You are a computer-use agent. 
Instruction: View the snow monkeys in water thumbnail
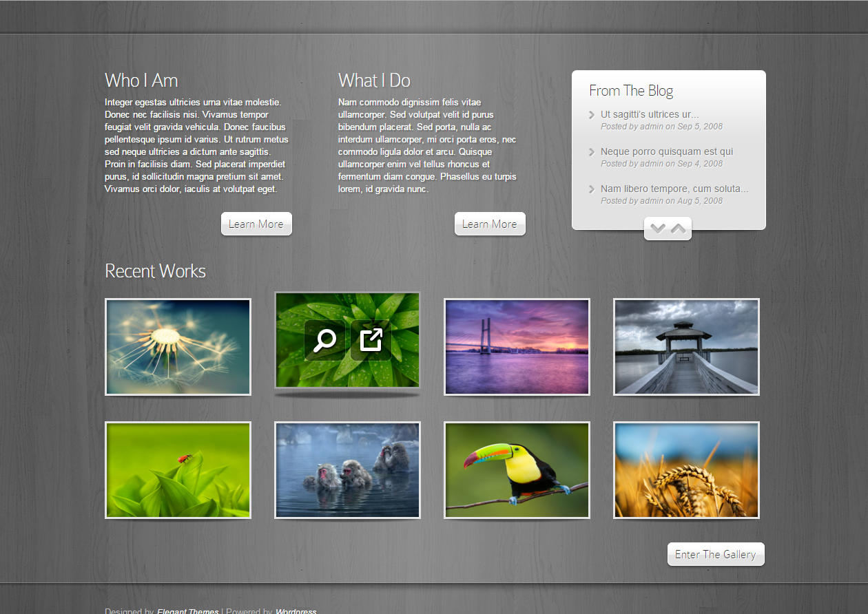tap(347, 470)
